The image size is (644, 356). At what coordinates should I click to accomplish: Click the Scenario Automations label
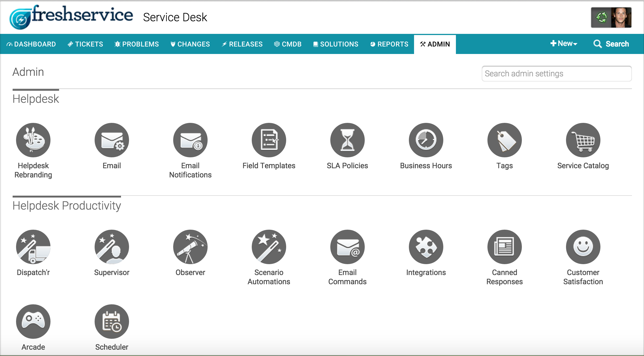269,277
